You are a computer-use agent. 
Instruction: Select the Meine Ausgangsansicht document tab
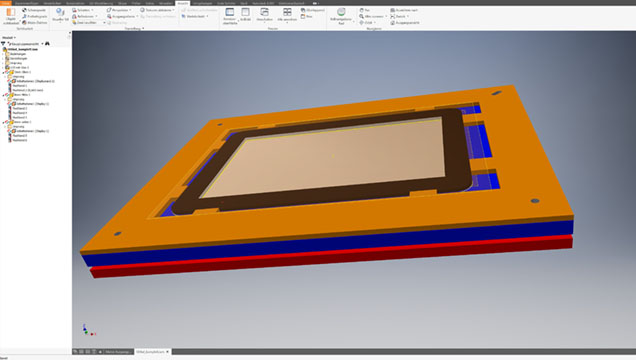click(118, 352)
